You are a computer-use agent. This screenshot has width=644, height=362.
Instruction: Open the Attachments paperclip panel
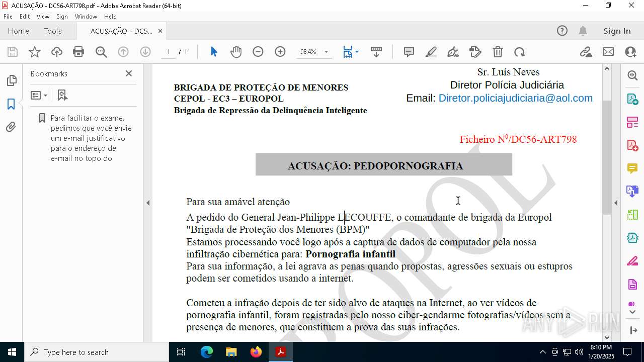pyautogui.click(x=11, y=127)
